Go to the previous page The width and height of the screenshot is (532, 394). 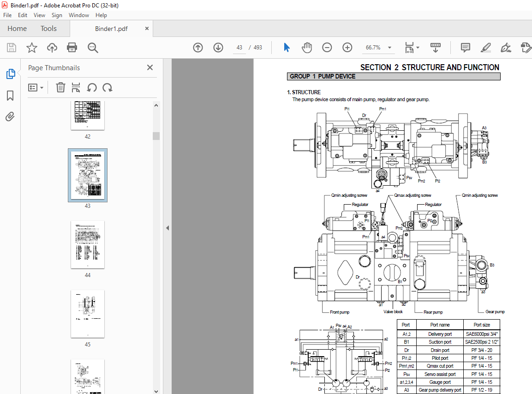[198, 48]
